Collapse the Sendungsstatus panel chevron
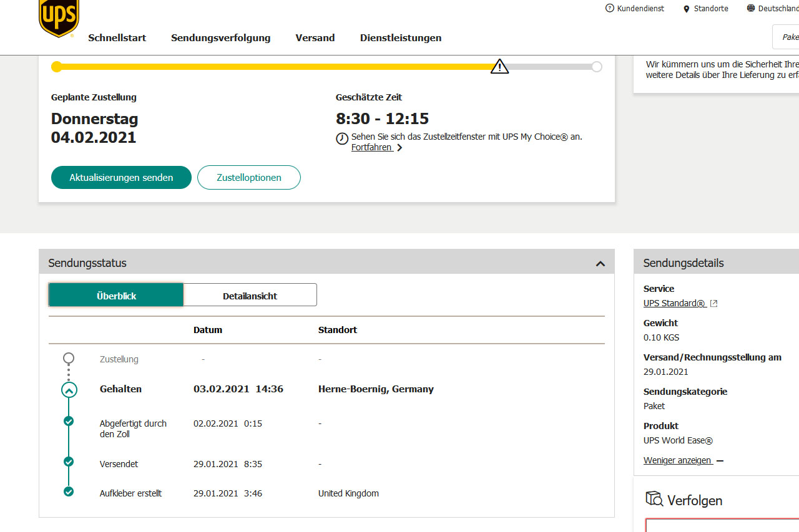The width and height of the screenshot is (799, 532). click(x=600, y=264)
